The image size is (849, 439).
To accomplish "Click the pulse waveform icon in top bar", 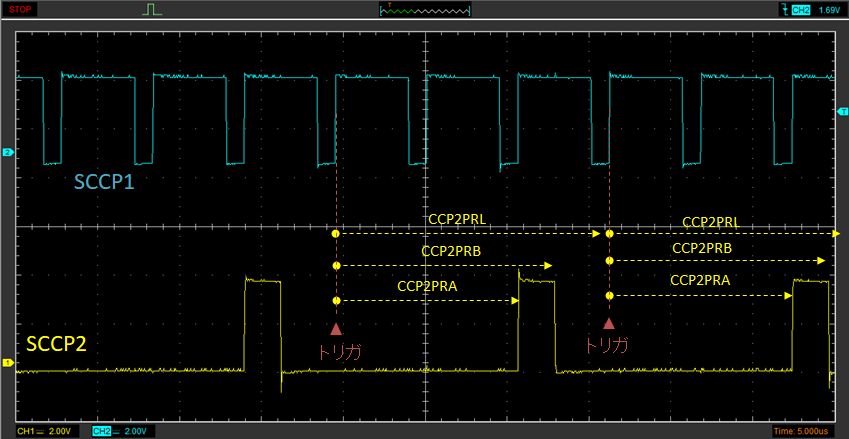I will (151, 10).
